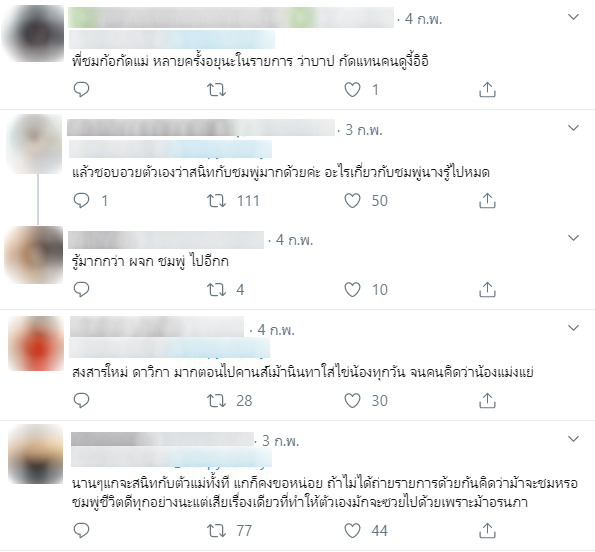Screen dimensions: 595x552
Task: Share the tweet with 28 retweets
Action: pyautogui.click(x=487, y=401)
